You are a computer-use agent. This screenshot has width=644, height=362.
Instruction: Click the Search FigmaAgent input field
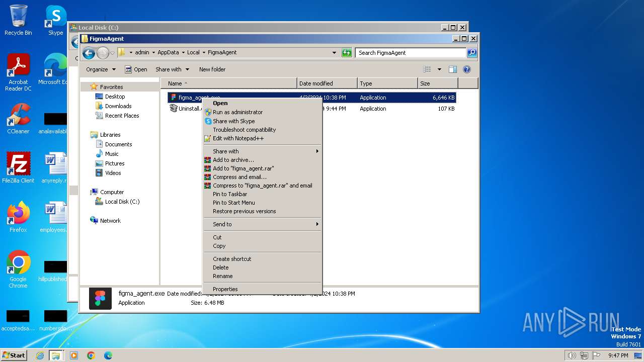[411, 52]
